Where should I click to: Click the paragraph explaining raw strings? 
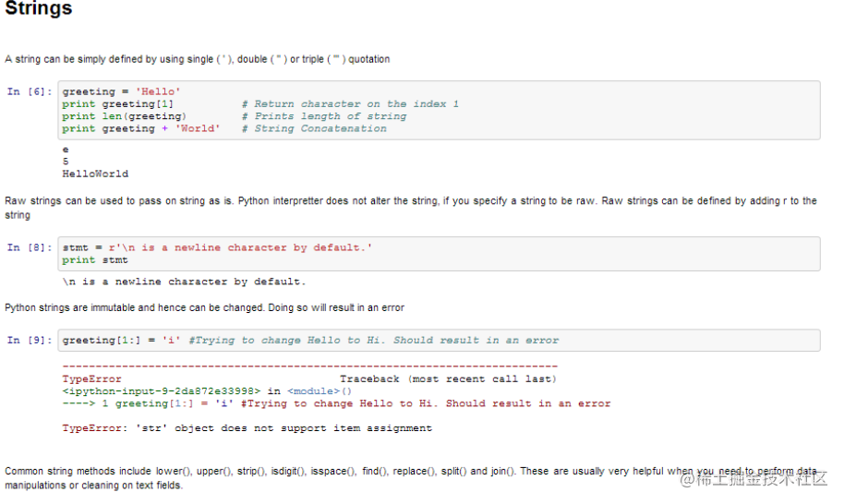pyautogui.click(x=411, y=208)
